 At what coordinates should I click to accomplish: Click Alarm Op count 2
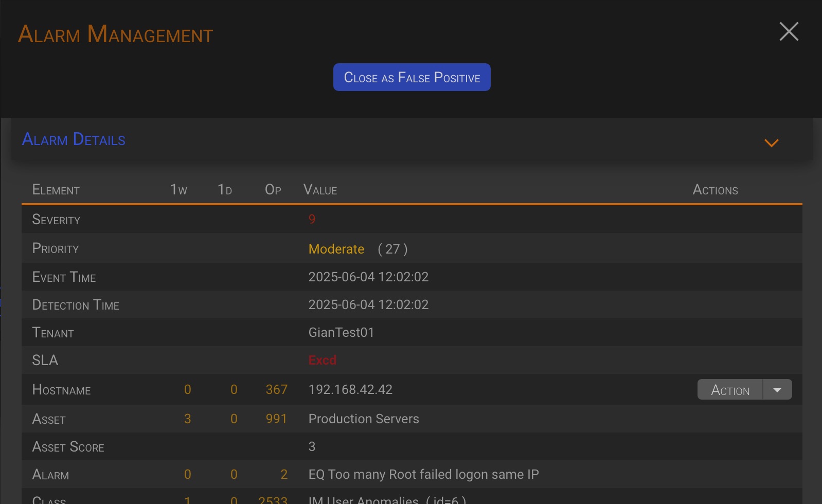point(284,474)
